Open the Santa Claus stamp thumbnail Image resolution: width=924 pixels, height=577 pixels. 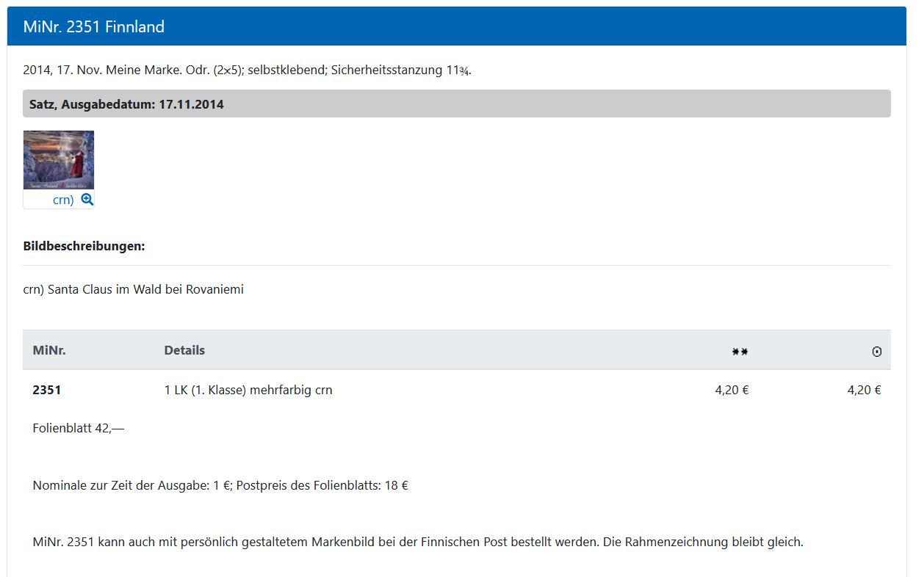(x=59, y=160)
